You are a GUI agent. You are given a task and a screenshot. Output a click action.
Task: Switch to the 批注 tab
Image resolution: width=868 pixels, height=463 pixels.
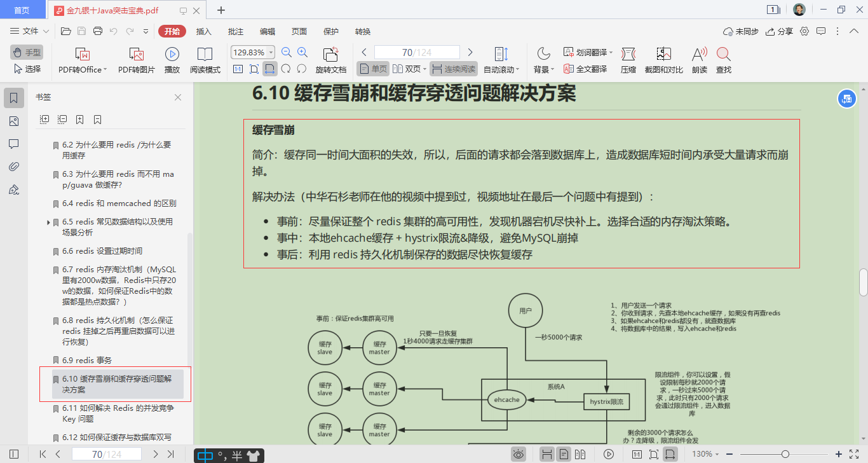point(236,31)
